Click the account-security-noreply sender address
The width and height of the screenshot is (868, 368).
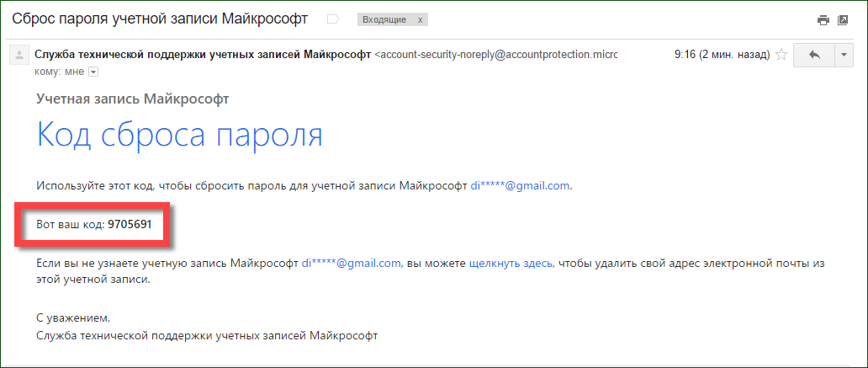point(496,55)
